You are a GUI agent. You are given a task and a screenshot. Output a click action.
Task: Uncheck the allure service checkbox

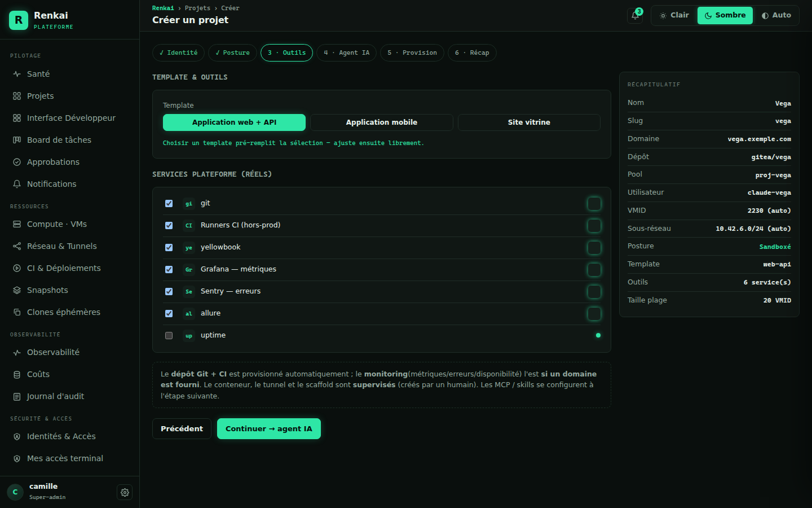click(x=169, y=313)
